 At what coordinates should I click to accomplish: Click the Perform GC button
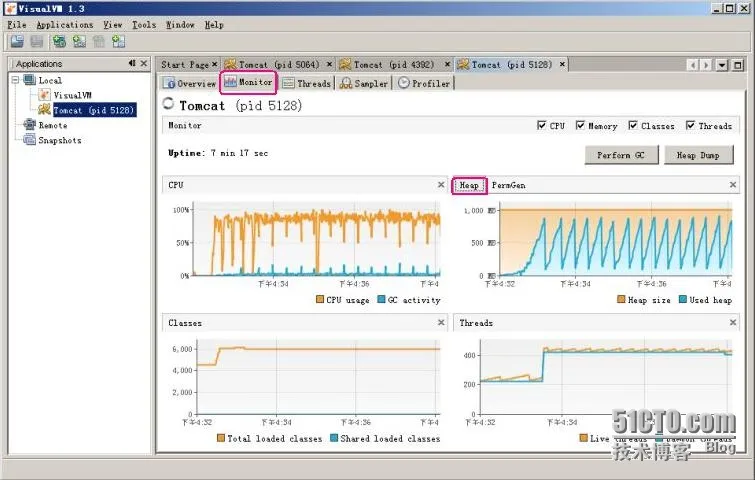621,155
